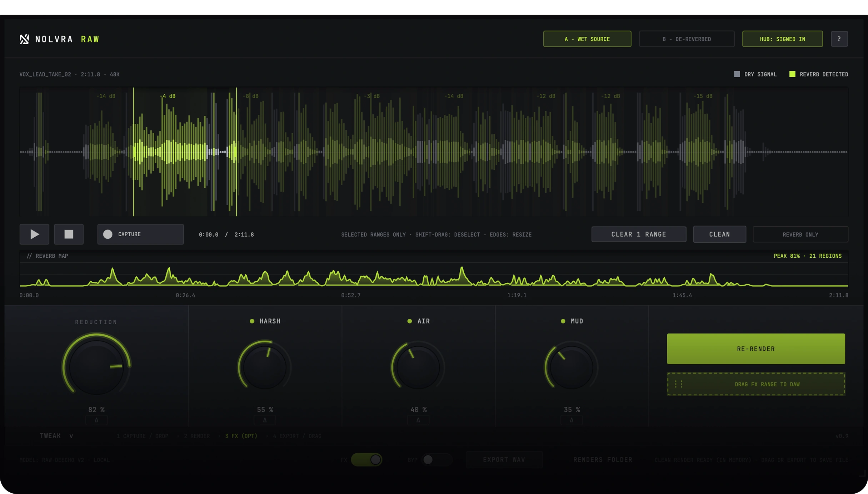Viewport: 868px width, 494px height.
Task: Click the Nolvra logo icon
Action: [x=24, y=39]
